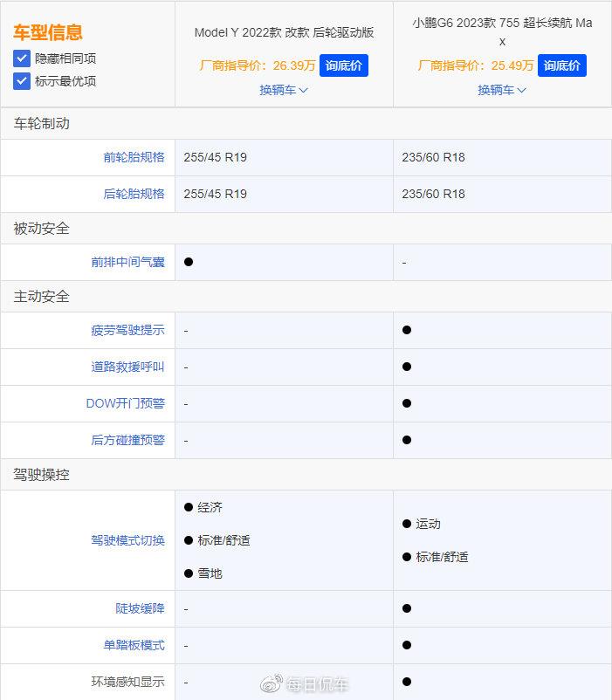Click 小鹏G6 dot for 道路救援呼叫
The image size is (612, 700).
[407, 367]
